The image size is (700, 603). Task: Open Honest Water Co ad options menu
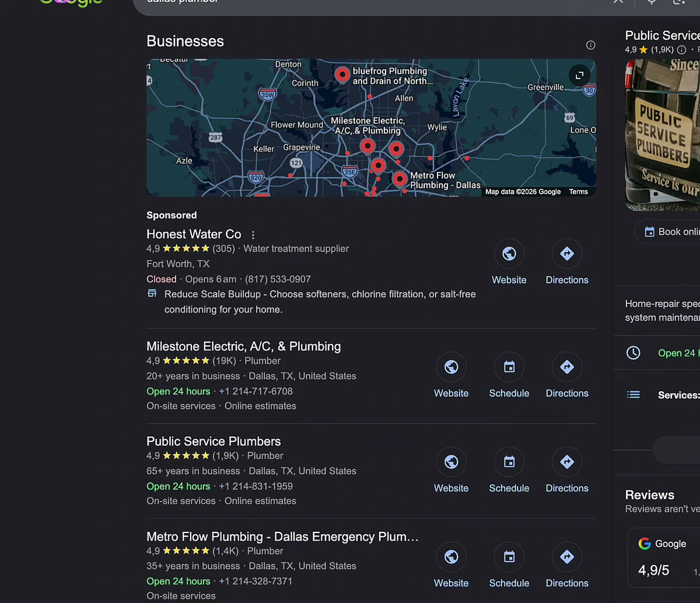click(253, 234)
